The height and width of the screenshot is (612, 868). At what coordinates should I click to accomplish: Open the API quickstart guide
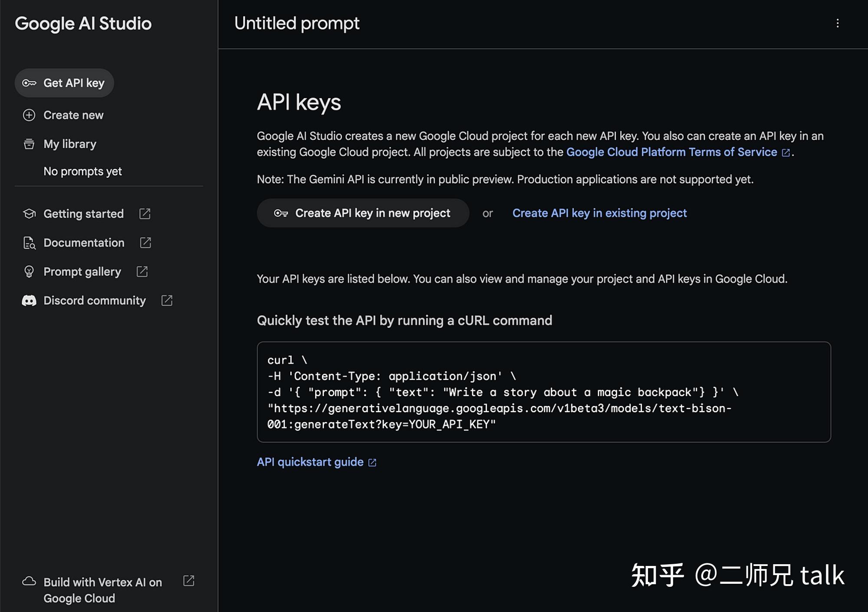(310, 462)
